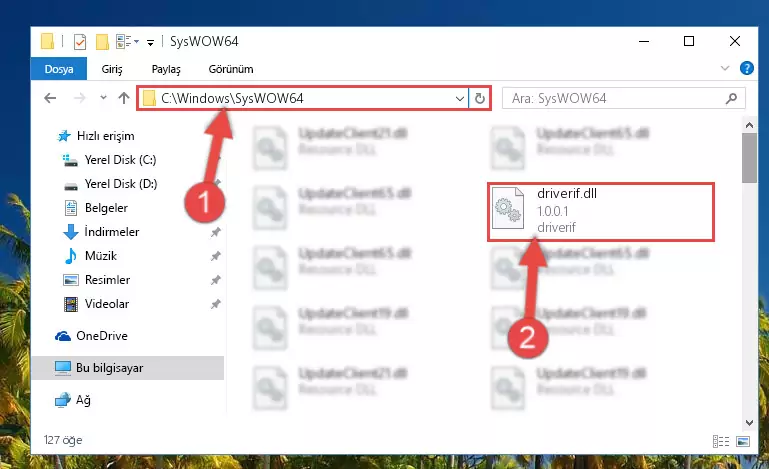Screen dimensions: 769x469
Task: Select the driverif.dll file
Action: 601,212
